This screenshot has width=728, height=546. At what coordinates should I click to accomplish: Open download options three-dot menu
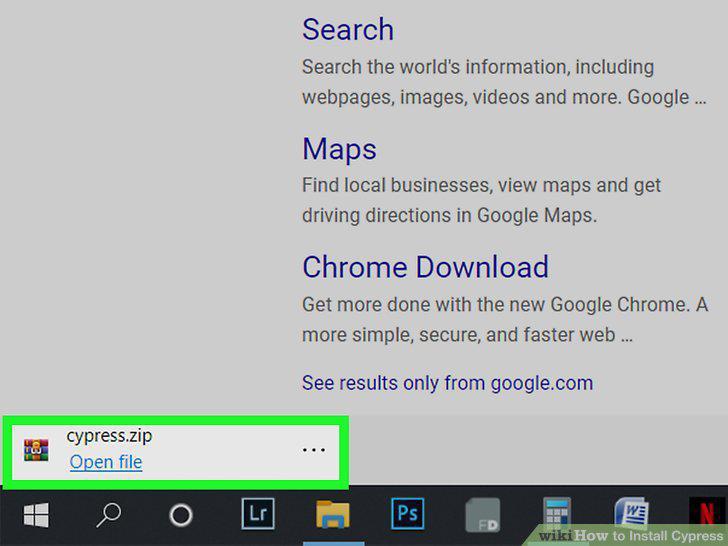click(x=313, y=449)
